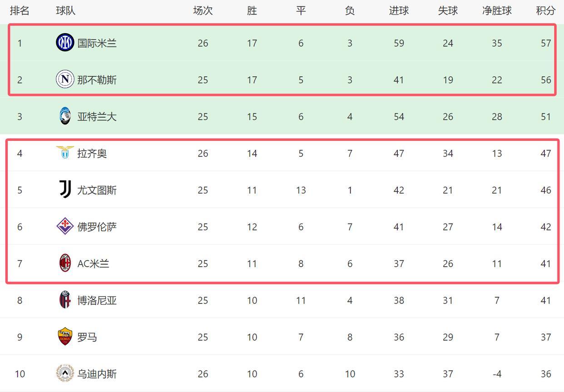Open the Juventus logo
This screenshot has height=392, width=564.
[65, 189]
